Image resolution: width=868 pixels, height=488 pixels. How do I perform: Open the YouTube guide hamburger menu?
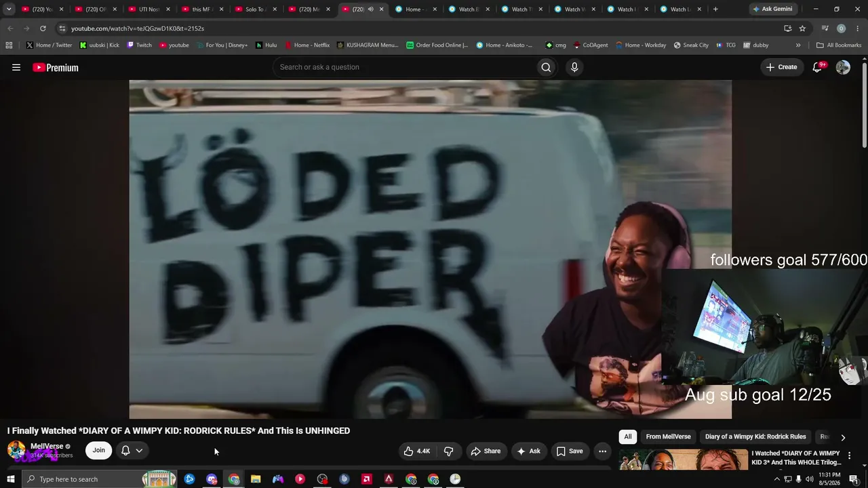pos(16,67)
